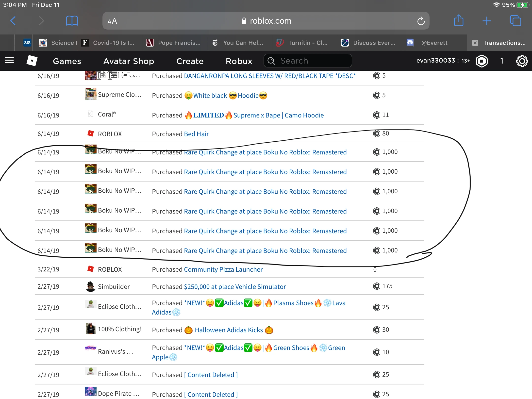Image resolution: width=532 pixels, height=399 pixels.
Task: Tap the Simbuilder avatar thumbnail
Action: coord(91,286)
